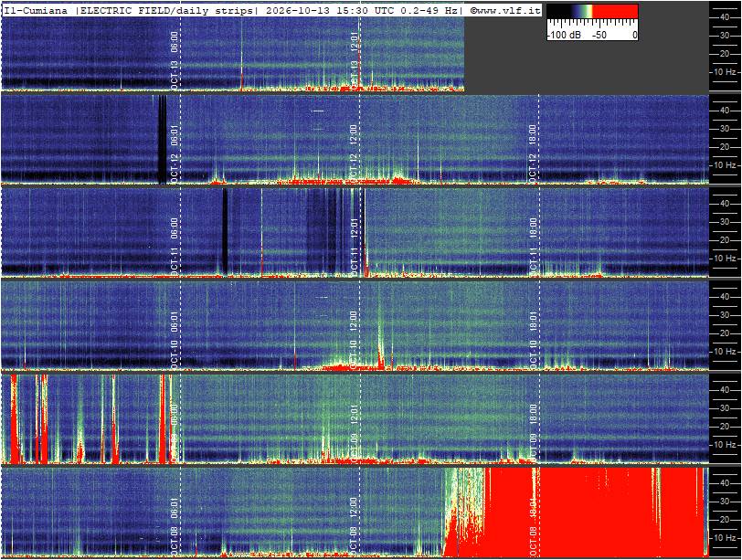The height and width of the screenshot is (560, 742).
Task: Pick the OCT-10 18:01 time marker
Action: click(533, 340)
